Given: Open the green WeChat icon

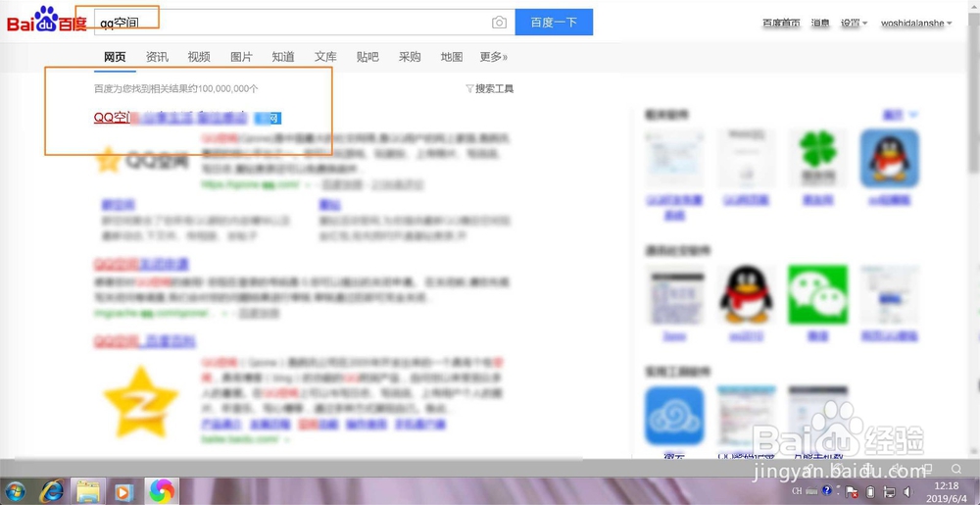Looking at the screenshot, I should [817, 294].
